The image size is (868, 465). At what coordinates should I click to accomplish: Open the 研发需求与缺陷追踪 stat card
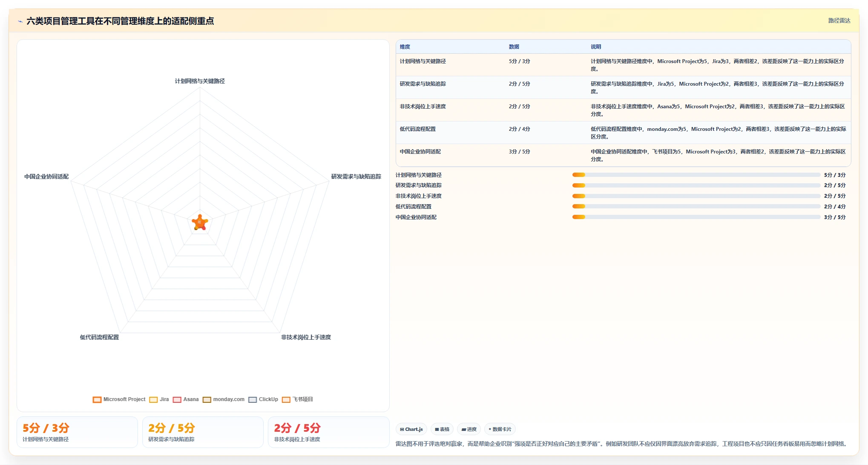click(x=203, y=432)
